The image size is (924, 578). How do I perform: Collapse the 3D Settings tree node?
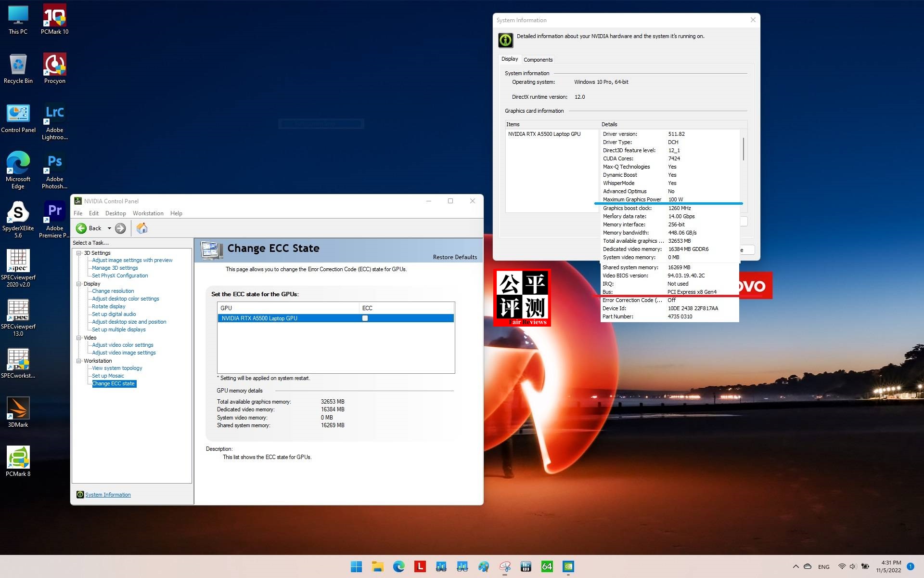click(x=78, y=252)
